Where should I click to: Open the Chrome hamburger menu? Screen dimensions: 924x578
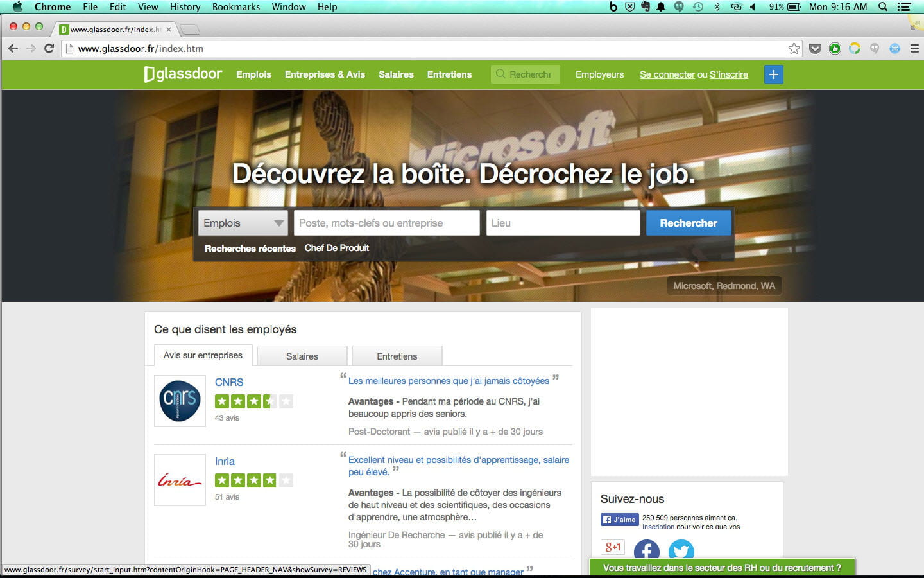pyautogui.click(x=914, y=49)
